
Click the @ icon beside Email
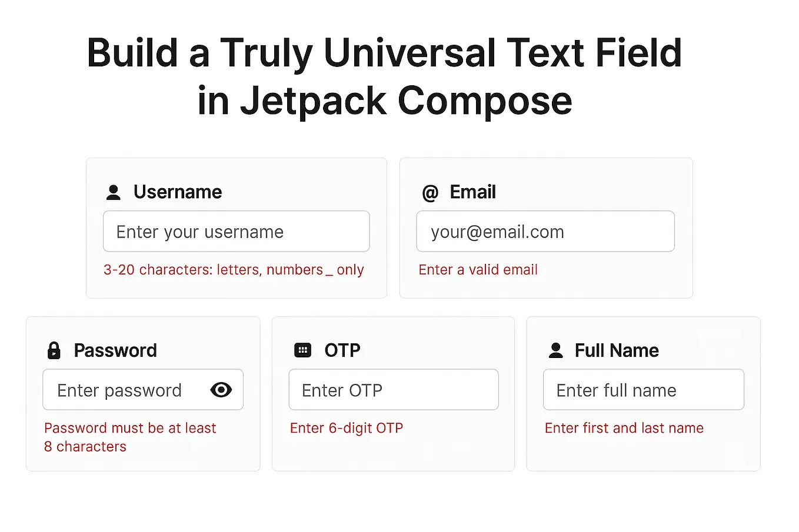pos(430,193)
